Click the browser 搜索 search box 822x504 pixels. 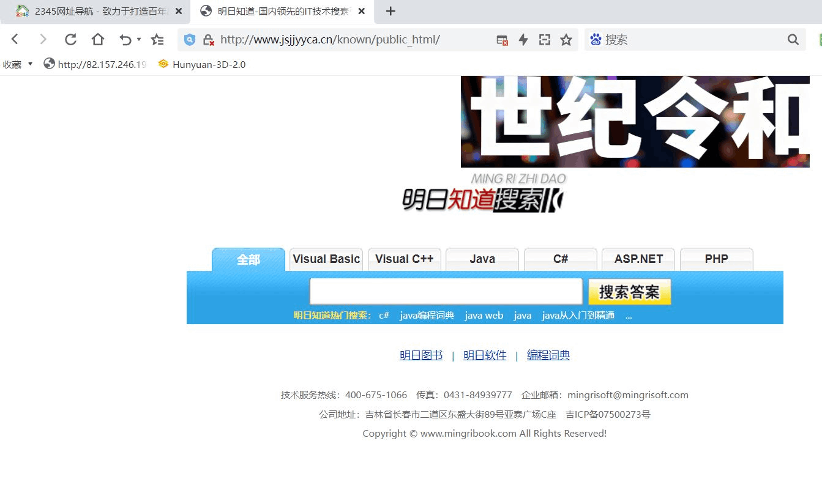point(695,40)
